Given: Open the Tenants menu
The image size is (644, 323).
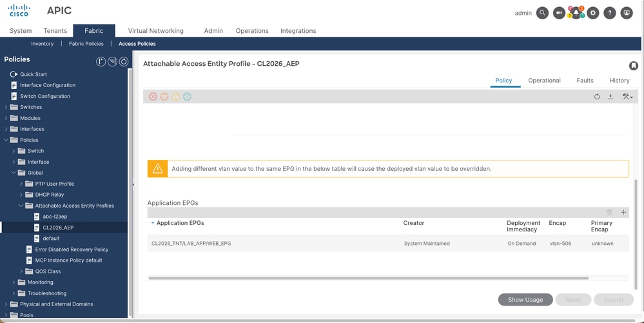Looking at the screenshot, I should coord(55,31).
